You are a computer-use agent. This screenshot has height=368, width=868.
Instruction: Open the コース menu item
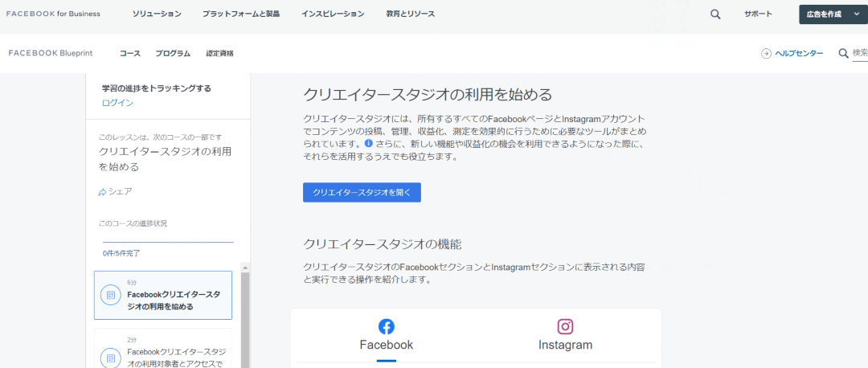130,54
